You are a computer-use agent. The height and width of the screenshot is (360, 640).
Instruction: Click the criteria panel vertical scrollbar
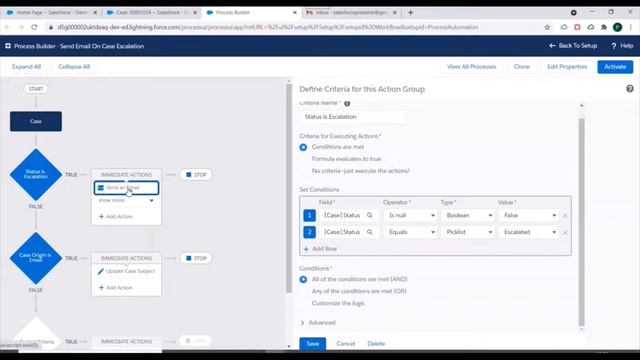tap(582, 222)
